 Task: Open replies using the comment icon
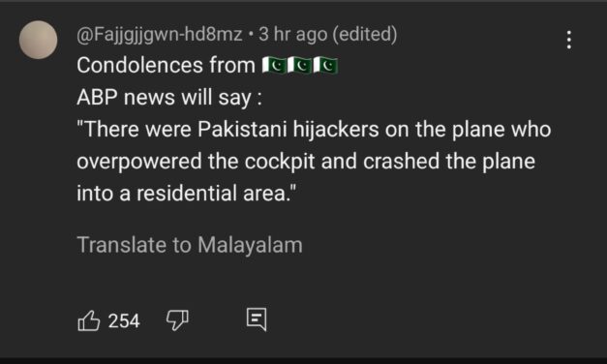click(x=257, y=319)
